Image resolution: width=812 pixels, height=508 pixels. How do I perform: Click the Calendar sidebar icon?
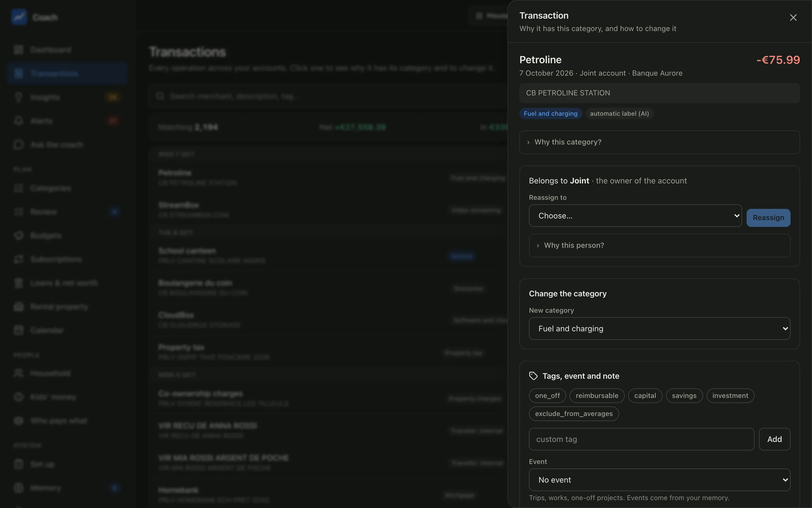coord(19,330)
